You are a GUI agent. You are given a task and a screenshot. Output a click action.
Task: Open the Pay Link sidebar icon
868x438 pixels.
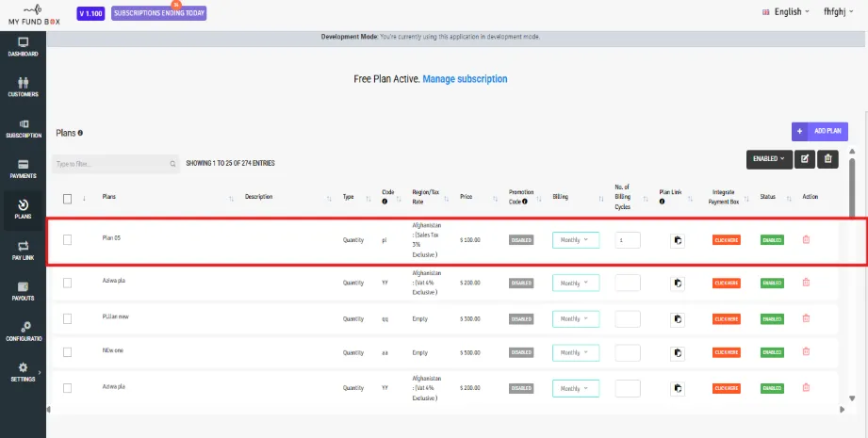[x=24, y=246]
